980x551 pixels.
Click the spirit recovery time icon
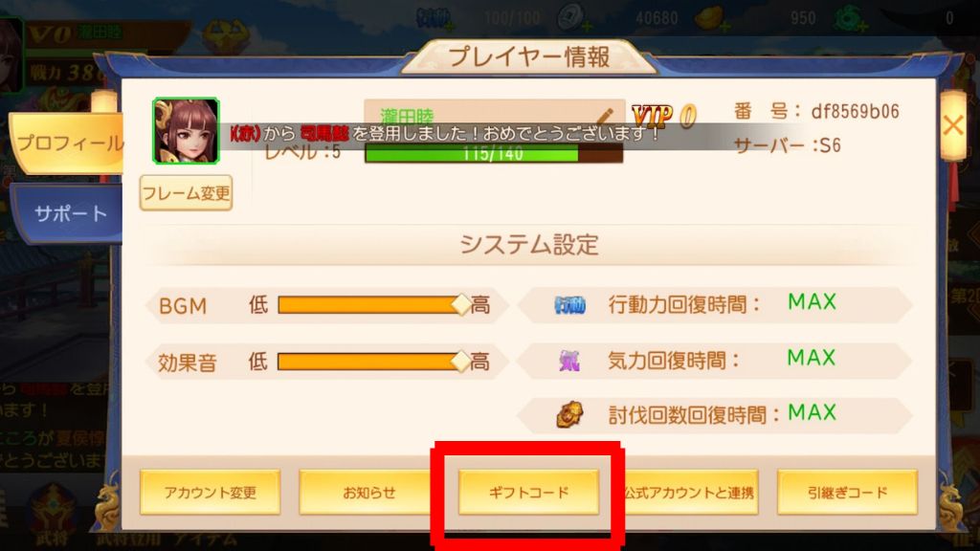pyautogui.click(x=569, y=361)
